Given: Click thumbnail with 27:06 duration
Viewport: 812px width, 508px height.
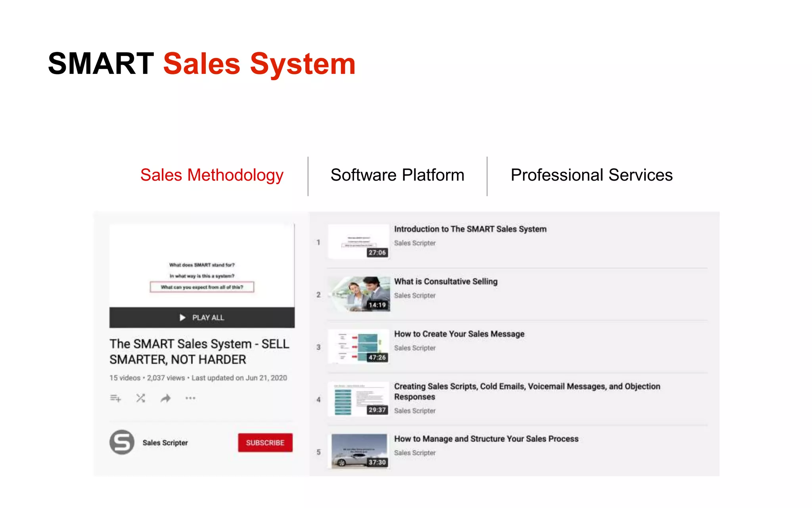Looking at the screenshot, I should click(x=359, y=242).
